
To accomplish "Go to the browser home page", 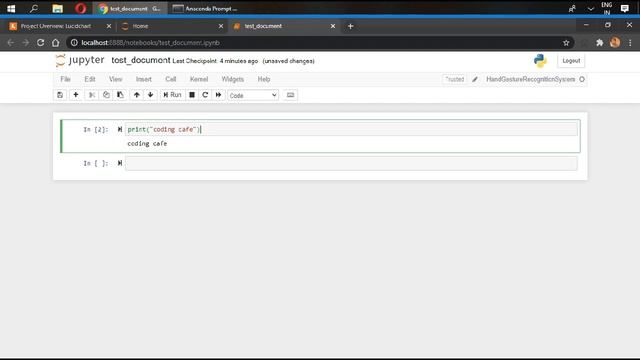I will tap(56, 42).
